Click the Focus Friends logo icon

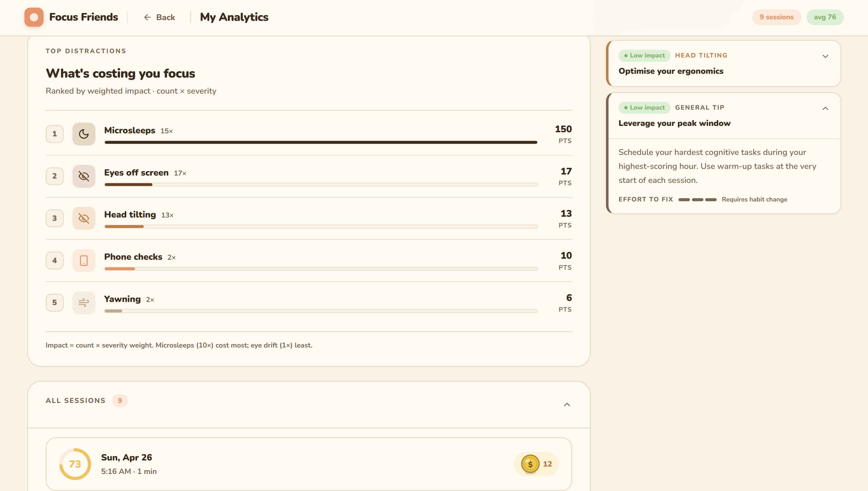click(34, 17)
